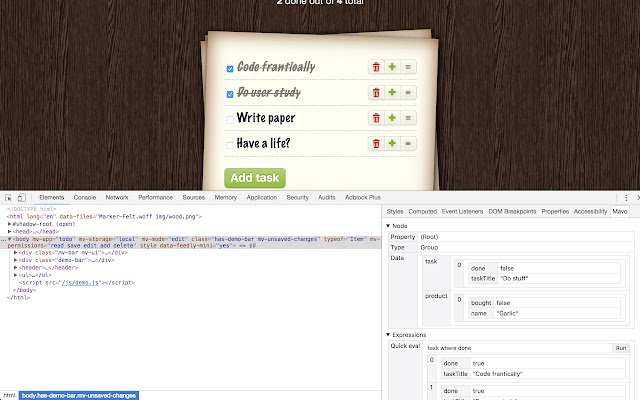Select the product name value "Garlic"
This screenshot has height=400, width=640.
pyautogui.click(x=507, y=313)
